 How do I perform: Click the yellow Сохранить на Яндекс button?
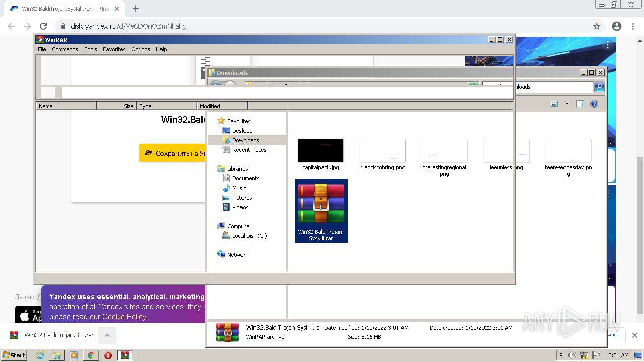[173, 153]
